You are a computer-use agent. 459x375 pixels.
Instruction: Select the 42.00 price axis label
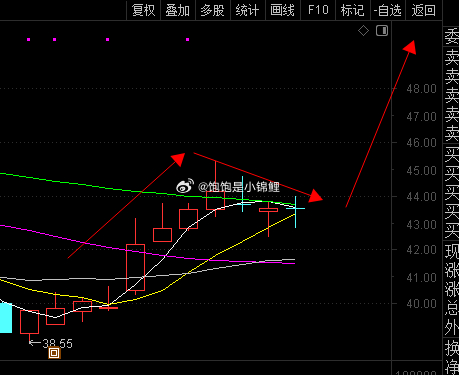pyautogui.click(x=421, y=250)
